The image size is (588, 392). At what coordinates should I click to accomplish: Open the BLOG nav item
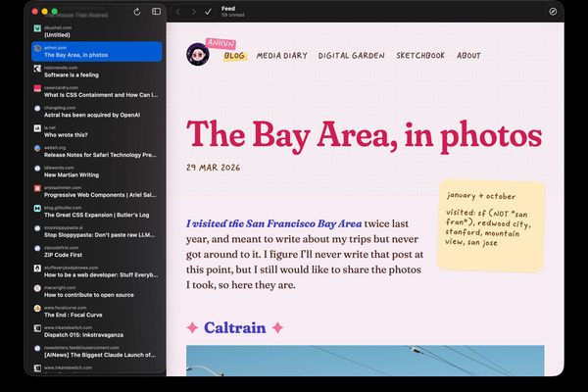pos(235,56)
